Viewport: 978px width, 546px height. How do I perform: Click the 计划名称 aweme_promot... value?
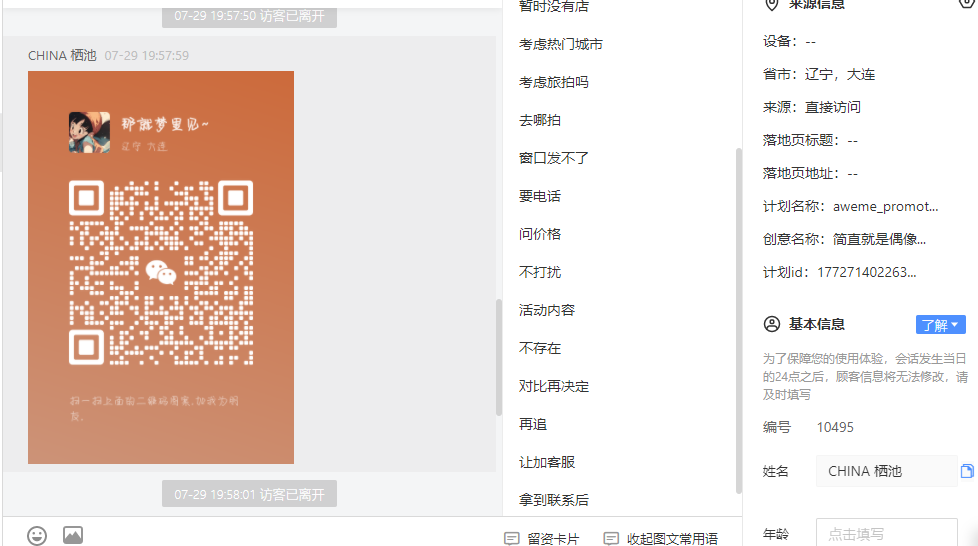click(885, 207)
